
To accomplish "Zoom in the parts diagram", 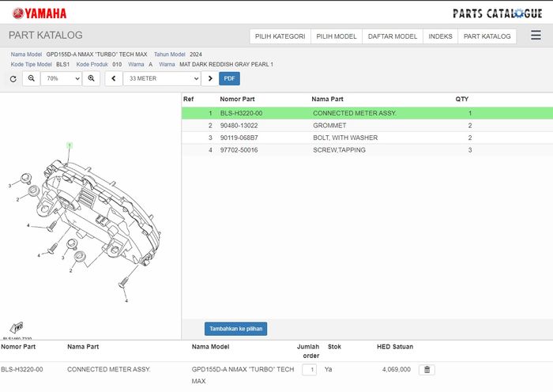I will [x=91, y=79].
